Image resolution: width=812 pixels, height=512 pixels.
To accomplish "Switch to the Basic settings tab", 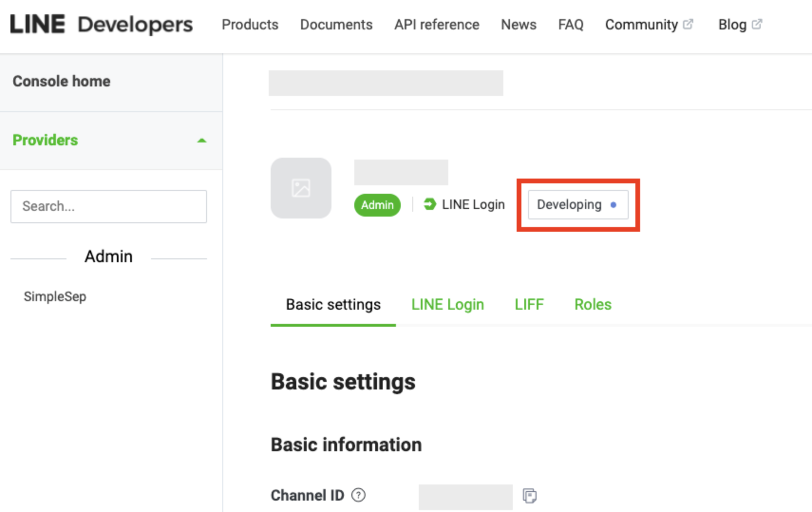I will tap(333, 304).
